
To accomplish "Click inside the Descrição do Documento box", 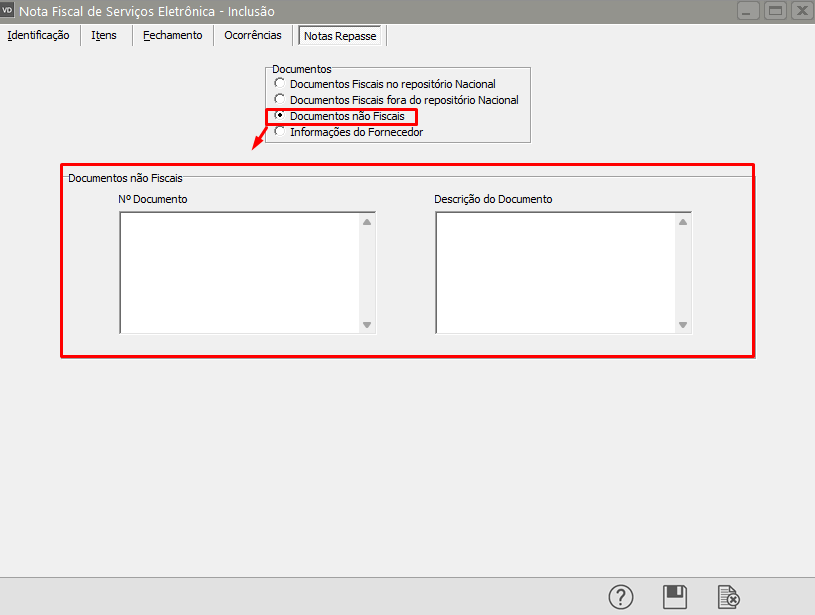I will (554, 272).
